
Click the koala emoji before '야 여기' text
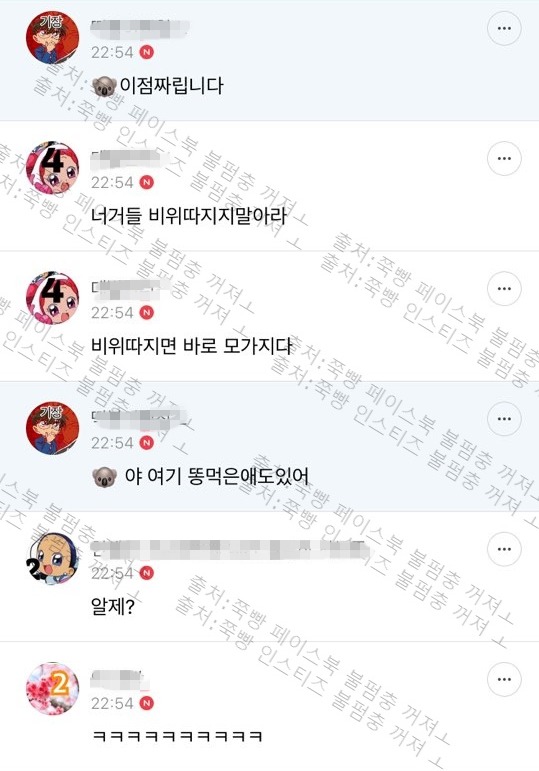pyautogui.click(x=104, y=476)
